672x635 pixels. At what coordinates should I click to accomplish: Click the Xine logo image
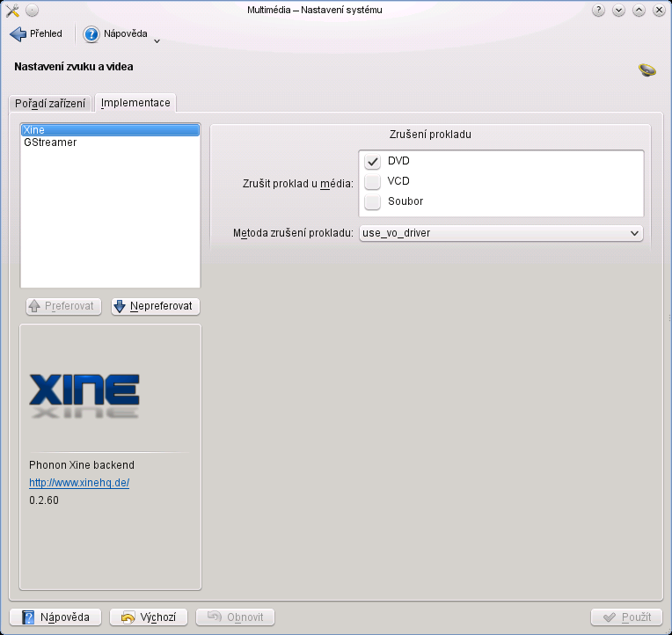84,395
